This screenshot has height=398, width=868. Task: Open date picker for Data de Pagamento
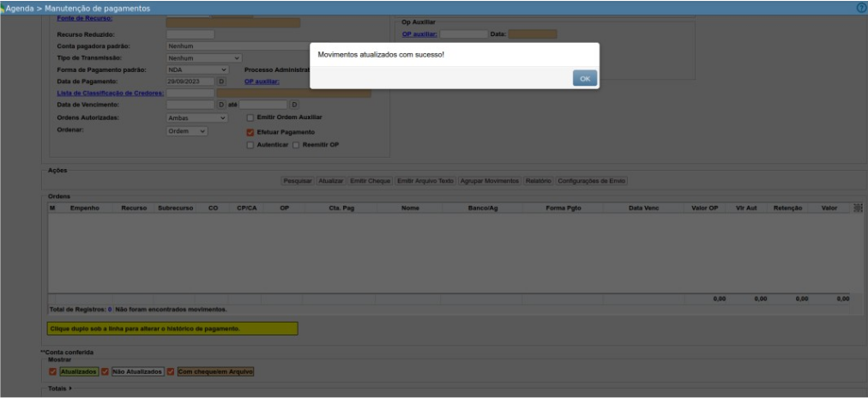tap(221, 81)
